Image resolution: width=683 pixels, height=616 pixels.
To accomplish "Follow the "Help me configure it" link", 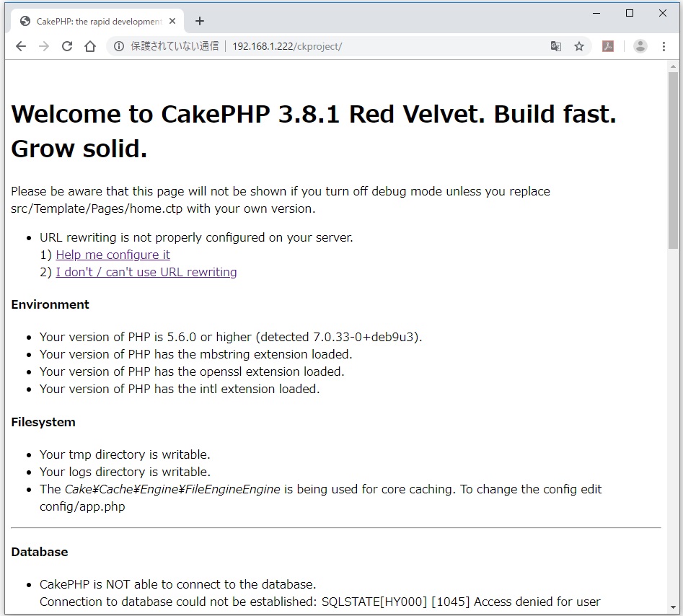I will [113, 255].
